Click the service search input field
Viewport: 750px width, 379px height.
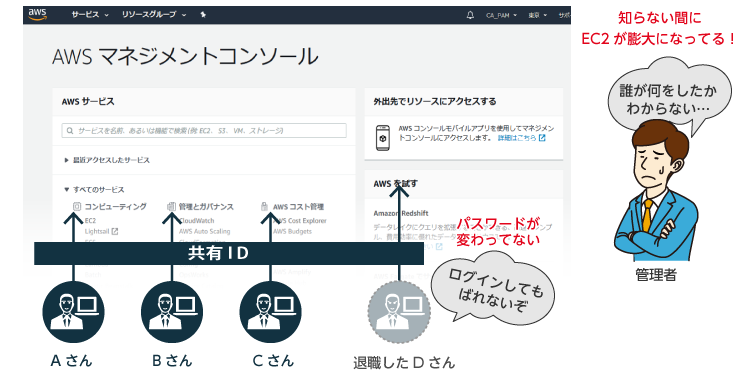point(204,131)
